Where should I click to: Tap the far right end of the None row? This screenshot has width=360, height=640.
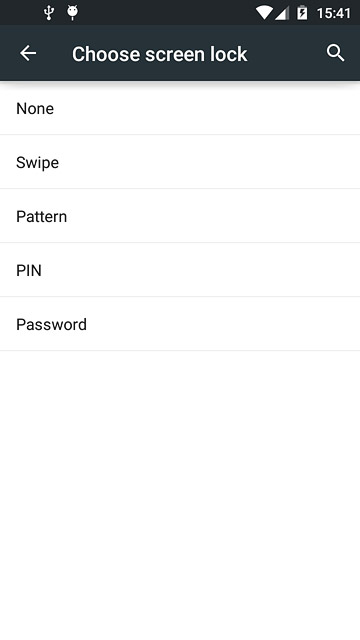343,108
